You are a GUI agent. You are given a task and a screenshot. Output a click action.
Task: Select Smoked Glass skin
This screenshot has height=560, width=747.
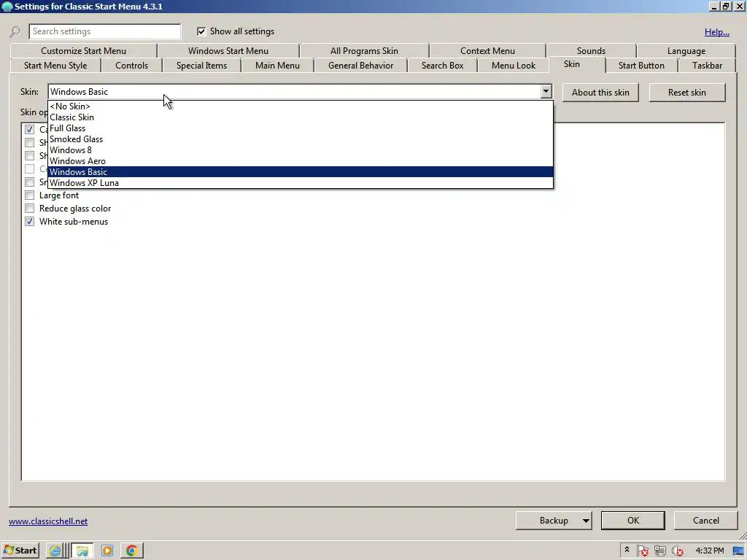pos(301,139)
